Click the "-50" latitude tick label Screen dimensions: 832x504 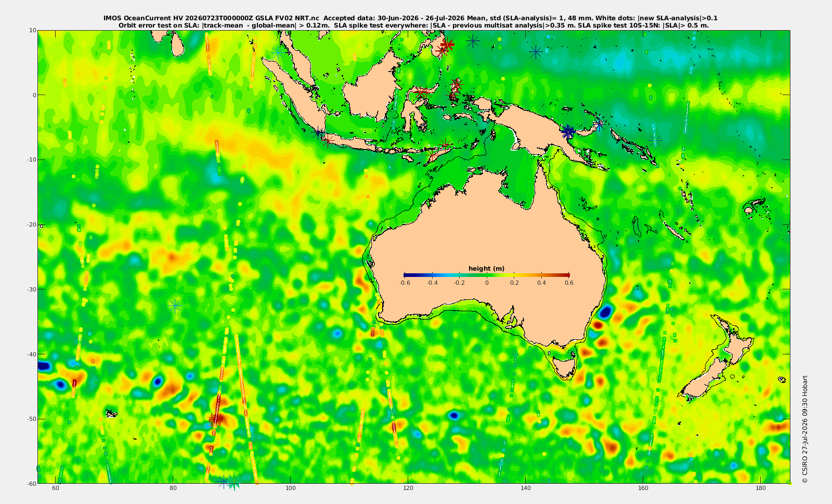click(31, 419)
